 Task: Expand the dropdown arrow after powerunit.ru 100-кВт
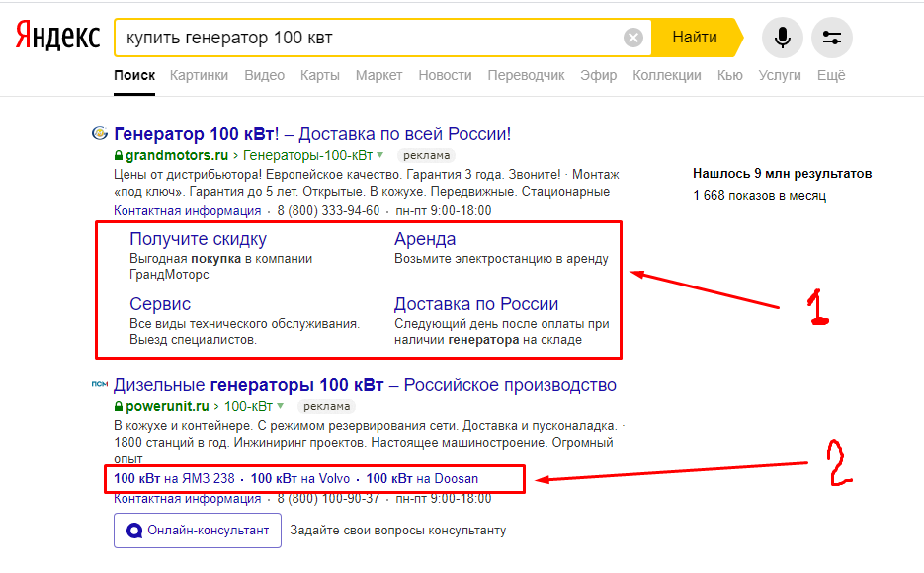pyautogui.click(x=280, y=406)
